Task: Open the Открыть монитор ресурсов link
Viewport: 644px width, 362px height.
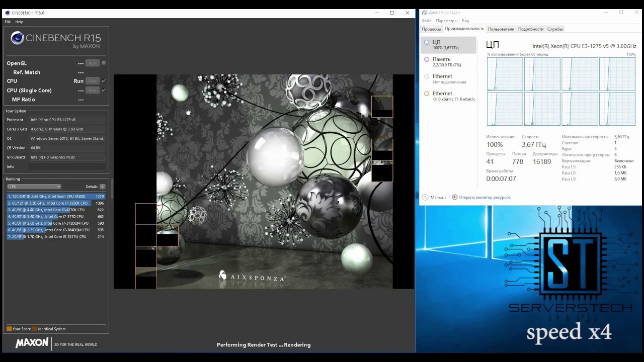Action: tap(485, 197)
